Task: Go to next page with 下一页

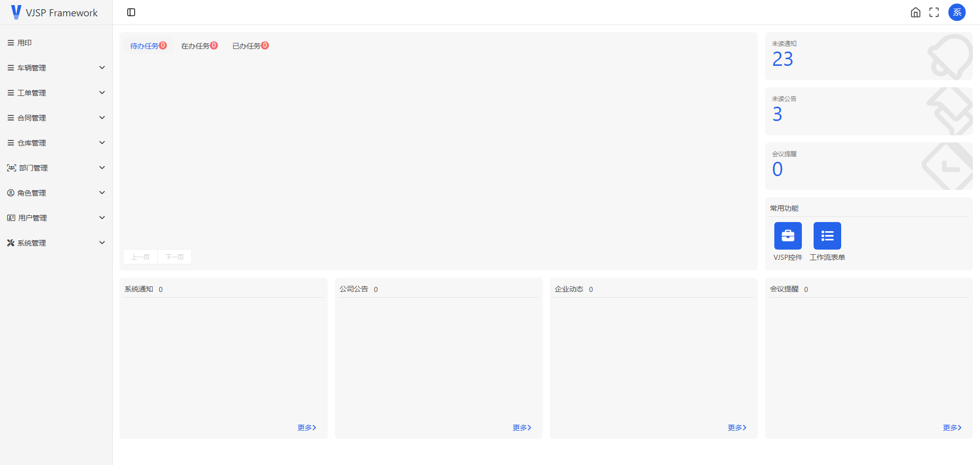Action: click(x=175, y=257)
